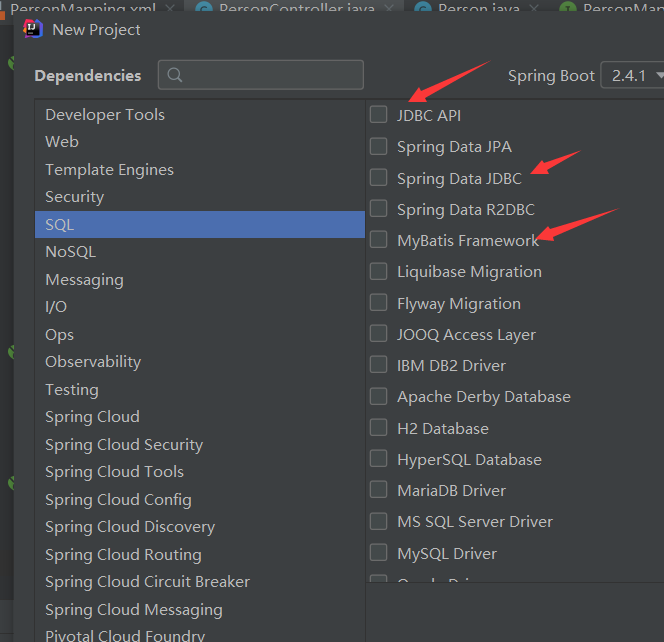664x642 pixels.
Task: Select Spring Data R2DBC checkbox
Action: pyautogui.click(x=378, y=209)
